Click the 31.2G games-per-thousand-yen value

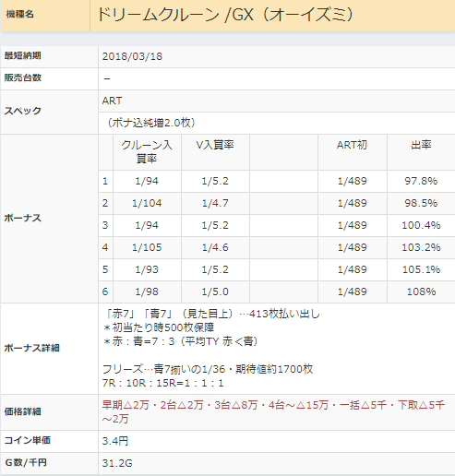pyautogui.click(x=117, y=463)
